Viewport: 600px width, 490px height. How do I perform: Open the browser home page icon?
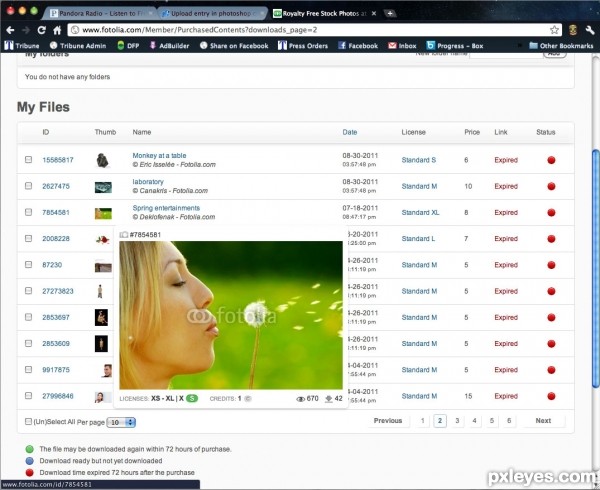click(x=57, y=30)
